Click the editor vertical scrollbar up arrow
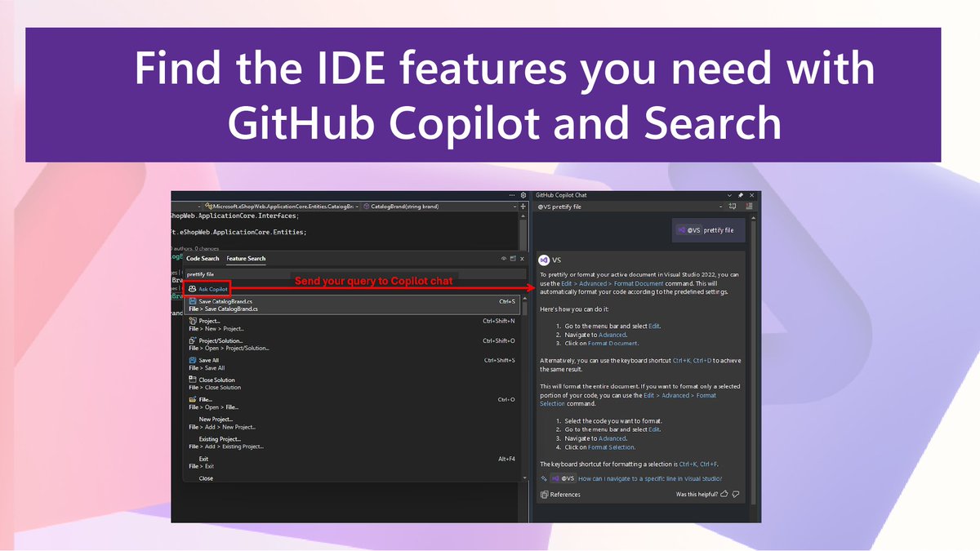Image resolution: width=980 pixels, height=551 pixels. [523, 217]
